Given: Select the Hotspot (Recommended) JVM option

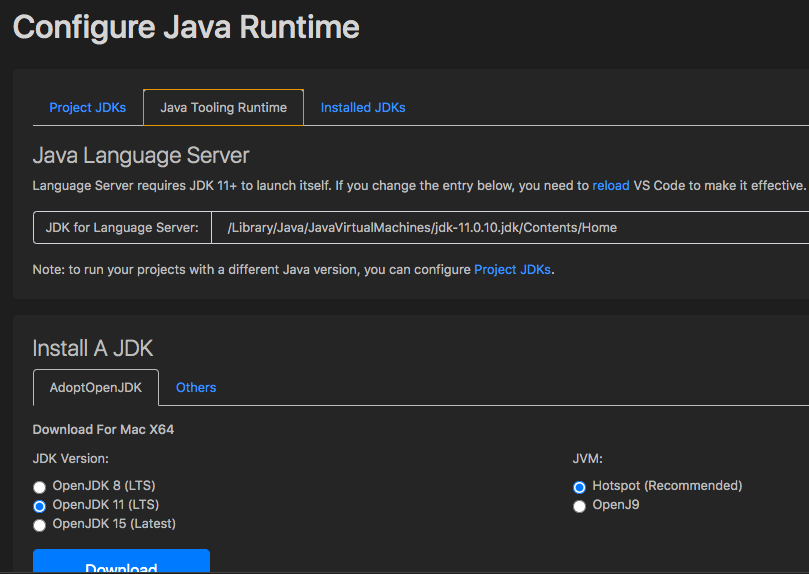Looking at the screenshot, I should (x=580, y=487).
